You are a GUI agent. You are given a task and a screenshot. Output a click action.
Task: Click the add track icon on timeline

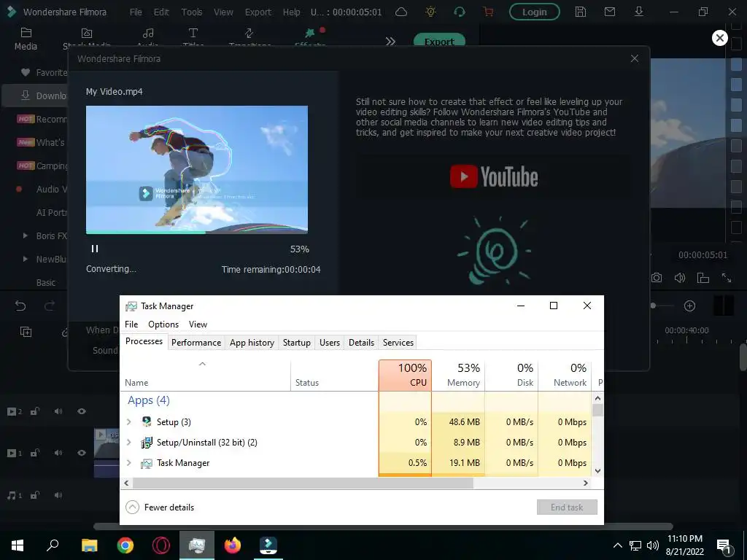coord(26,332)
